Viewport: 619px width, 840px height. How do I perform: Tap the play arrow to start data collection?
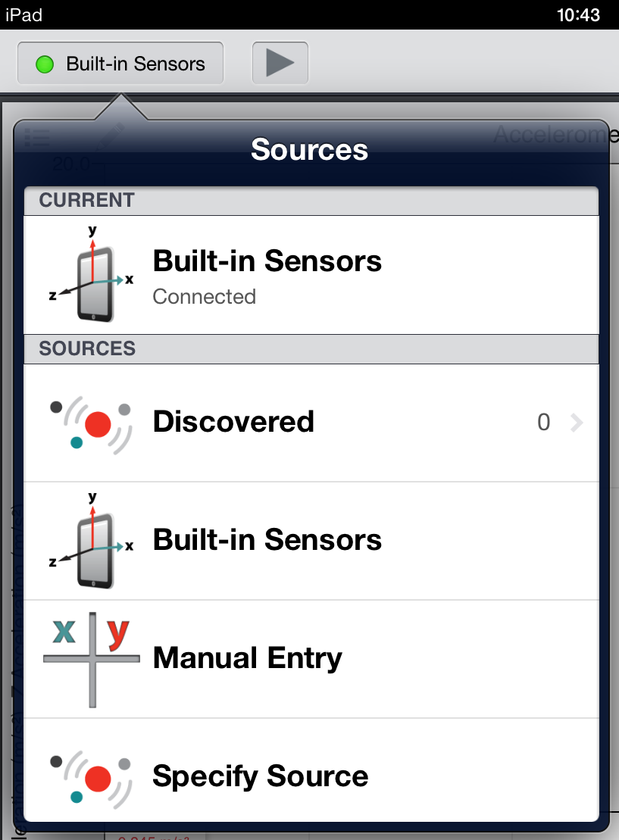click(280, 63)
